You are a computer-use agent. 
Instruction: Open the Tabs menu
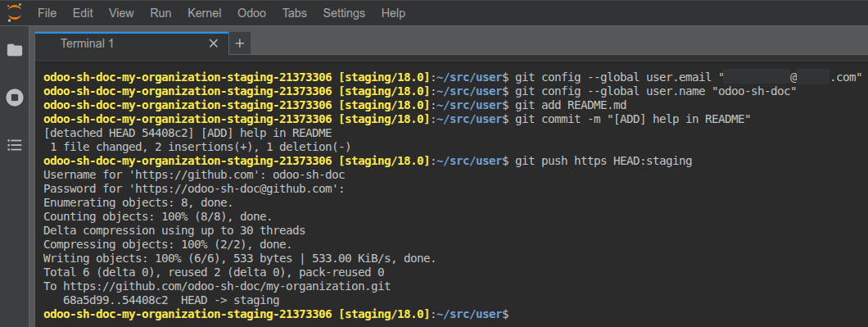294,13
